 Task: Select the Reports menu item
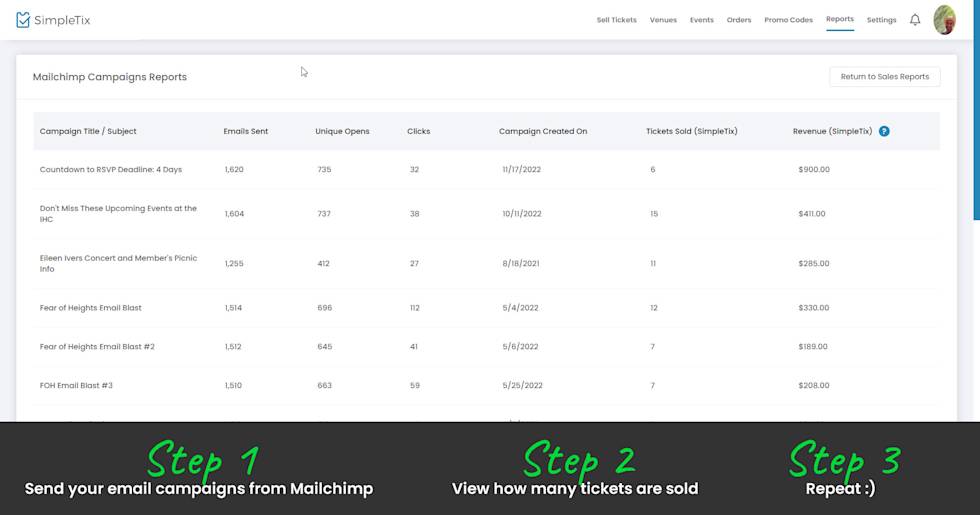pos(839,19)
